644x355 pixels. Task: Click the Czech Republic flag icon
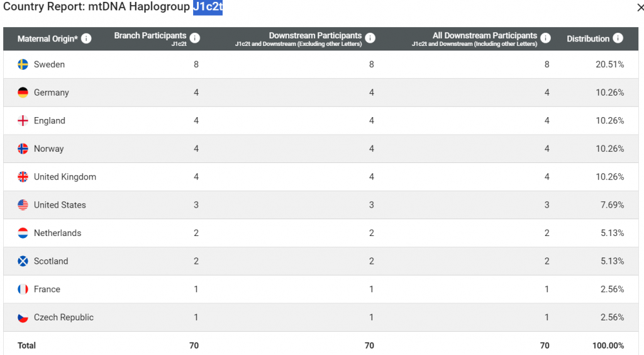(23, 317)
